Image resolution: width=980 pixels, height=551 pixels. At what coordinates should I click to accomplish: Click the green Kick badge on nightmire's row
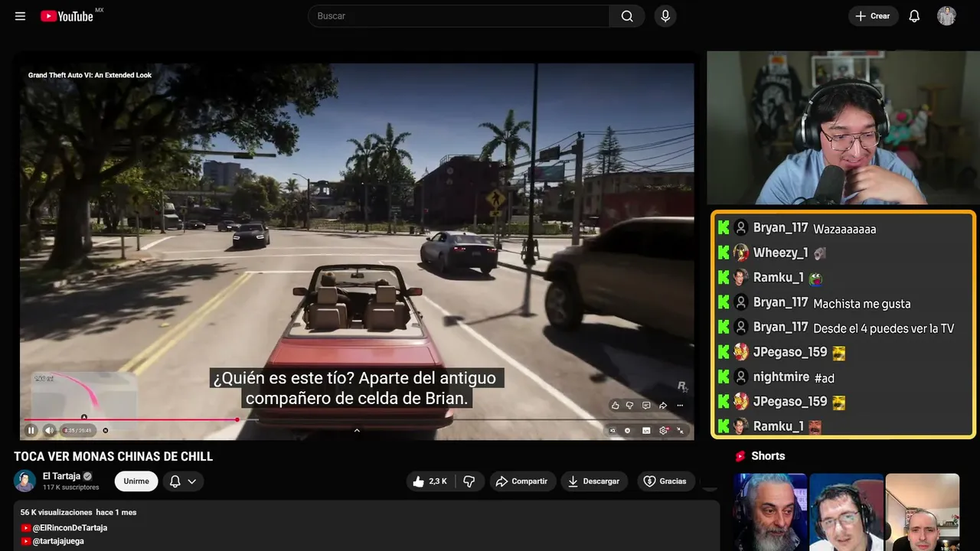point(724,377)
